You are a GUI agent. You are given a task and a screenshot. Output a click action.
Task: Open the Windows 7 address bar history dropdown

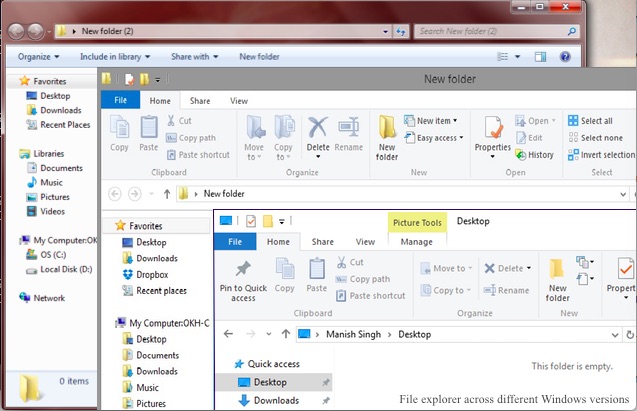(386, 31)
